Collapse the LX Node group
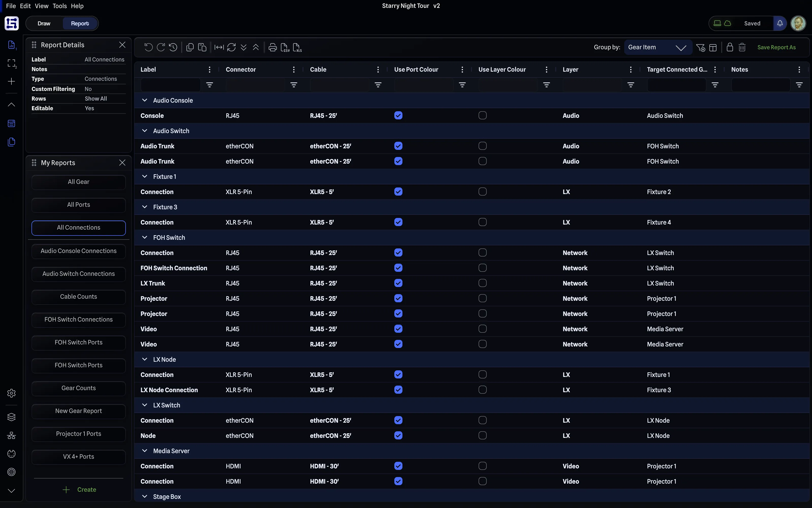812x508 pixels. point(145,359)
